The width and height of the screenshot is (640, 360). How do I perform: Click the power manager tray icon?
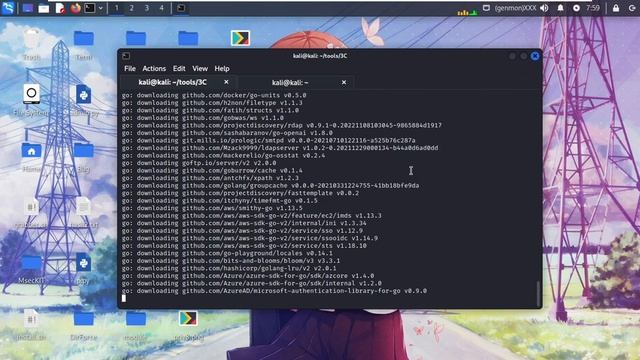click(x=576, y=8)
